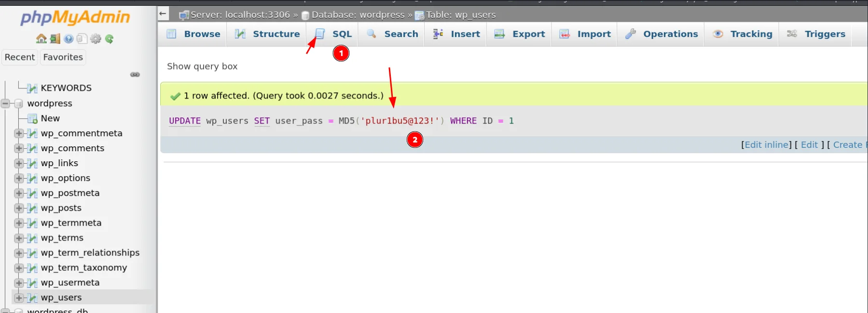868x313 pixels.
Task: Open phpMyAdmin documentation help icon
Action: 69,39
